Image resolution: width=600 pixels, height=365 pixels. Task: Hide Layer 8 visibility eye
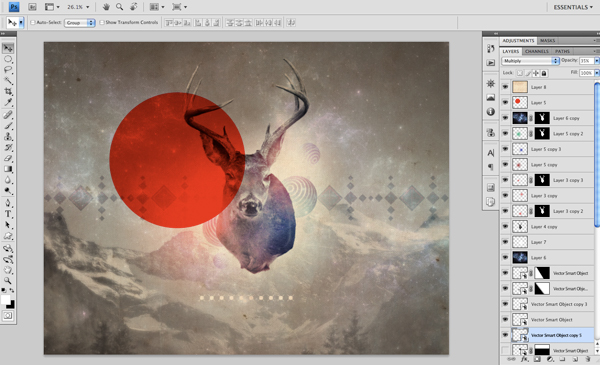pos(505,87)
